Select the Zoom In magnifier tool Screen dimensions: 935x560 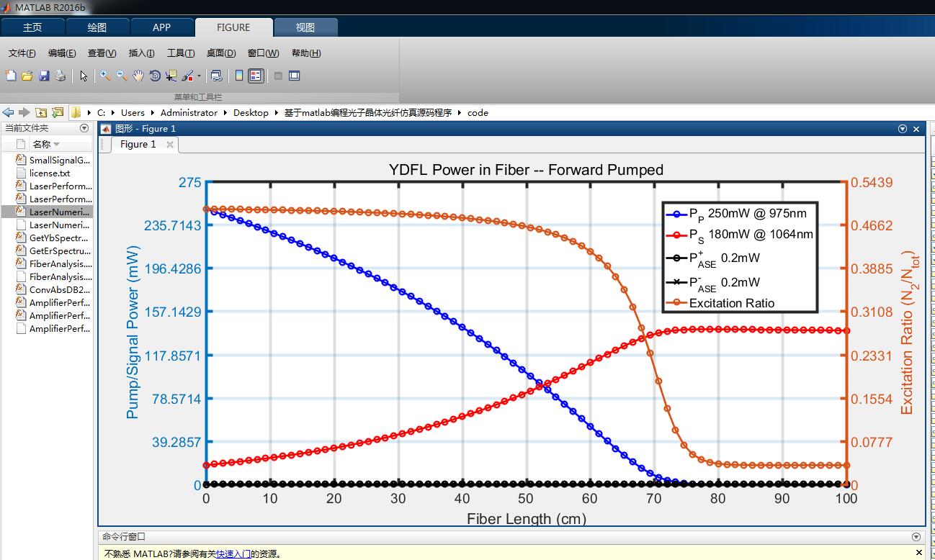[x=105, y=76]
